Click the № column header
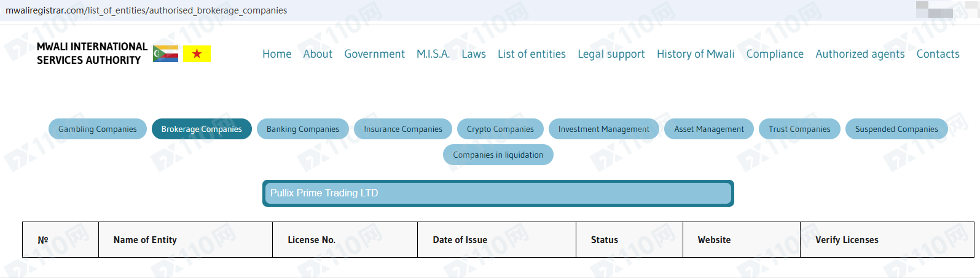The height and width of the screenshot is (278, 980). (x=60, y=239)
